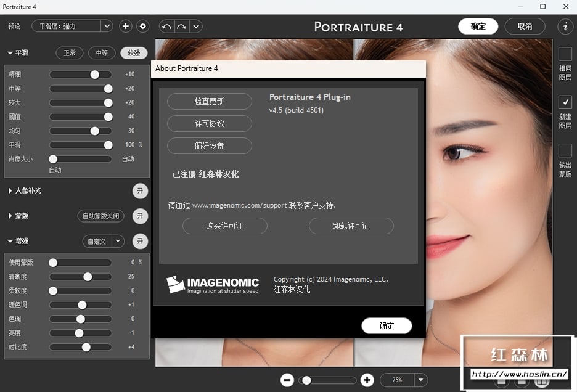Redo the adjustment
This screenshot has width=577, height=392.
point(182,27)
